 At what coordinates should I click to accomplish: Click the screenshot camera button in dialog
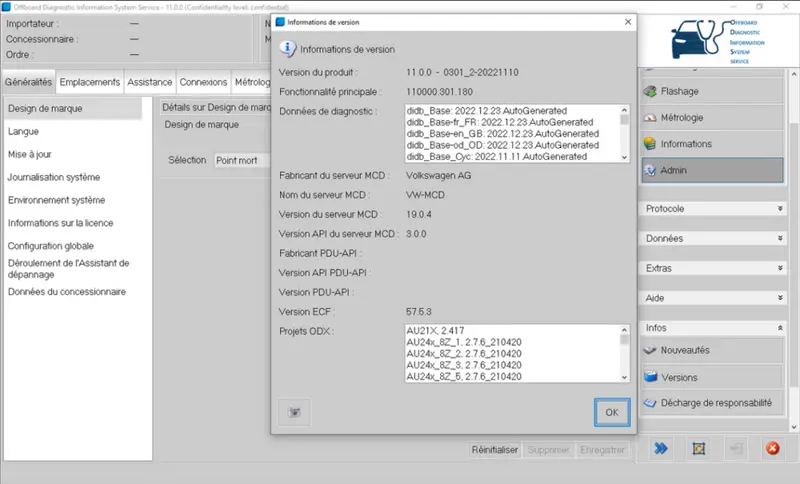294,412
